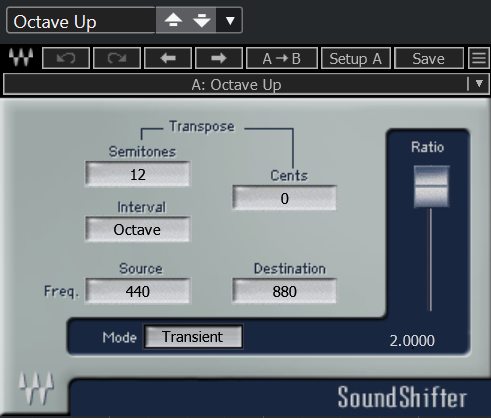Viewport: 491px width, 418px height.
Task: Click the Octave Up preset name field
Action: [81, 20]
